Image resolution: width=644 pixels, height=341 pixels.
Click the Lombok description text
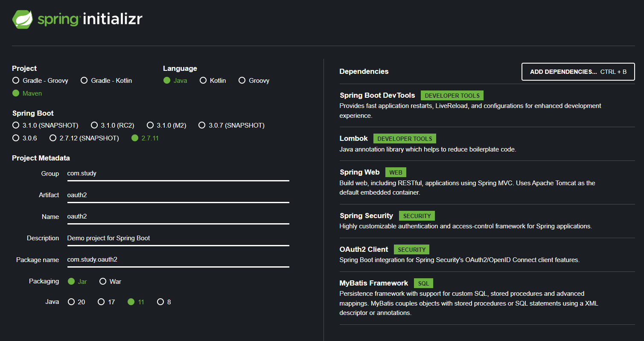(428, 149)
